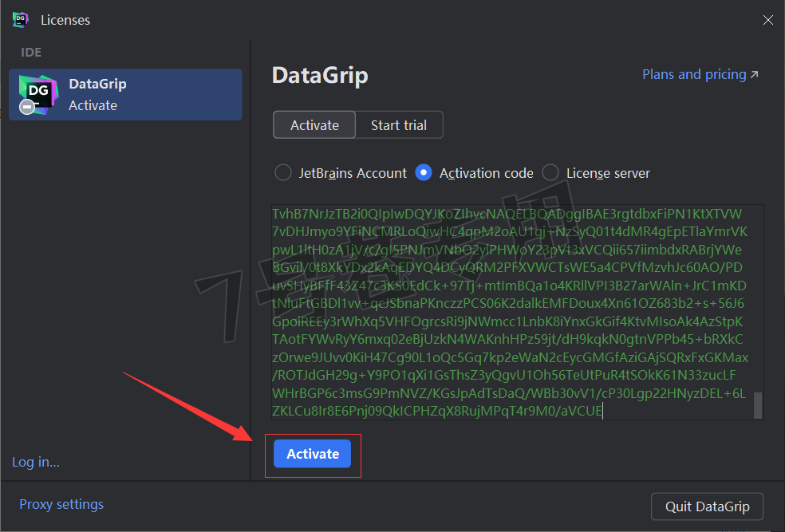Open Proxy settings
785x532 pixels.
pos(61,504)
